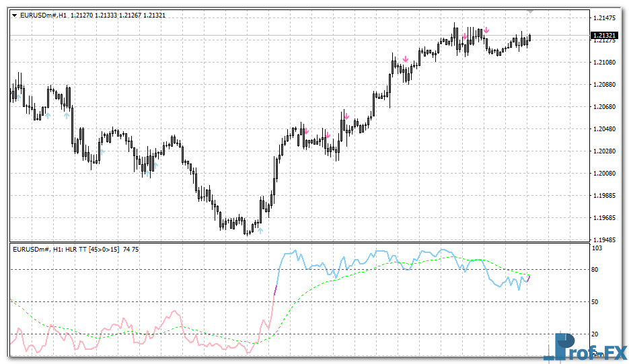
Task: Select the 20 level on indicator scale
Action: tap(593, 334)
